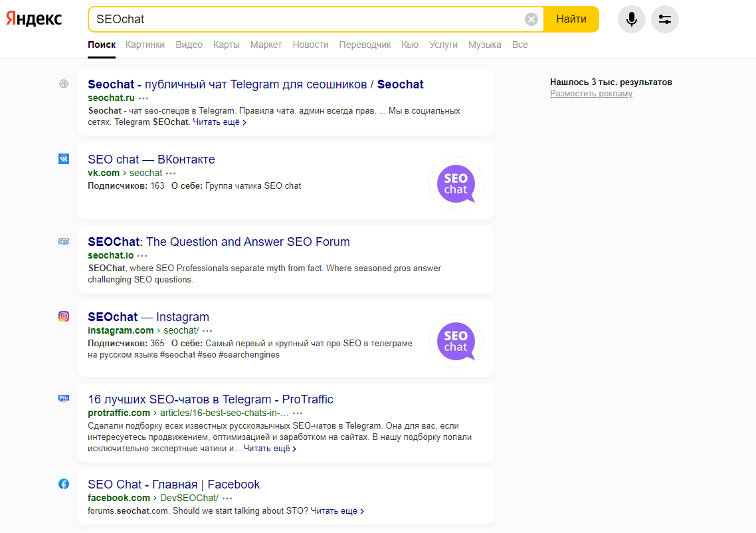Open the three-dots menu next to instagram.com › seochat/
Image resolution: width=756 pixels, height=533 pixels.
pos(207,332)
